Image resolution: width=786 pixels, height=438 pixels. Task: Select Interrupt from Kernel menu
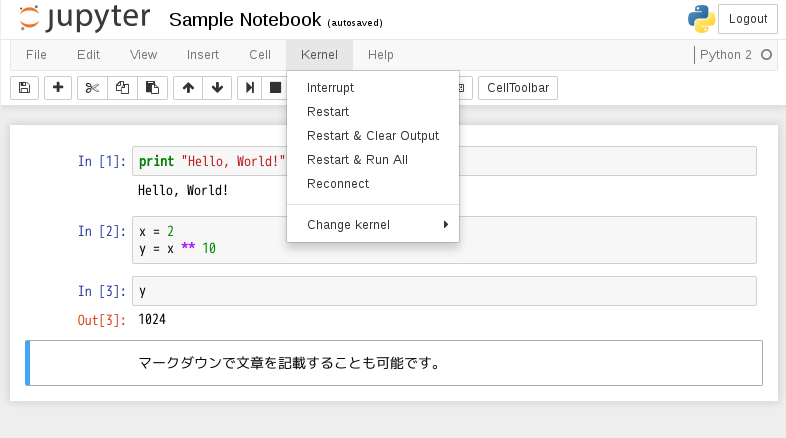[330, 88]
